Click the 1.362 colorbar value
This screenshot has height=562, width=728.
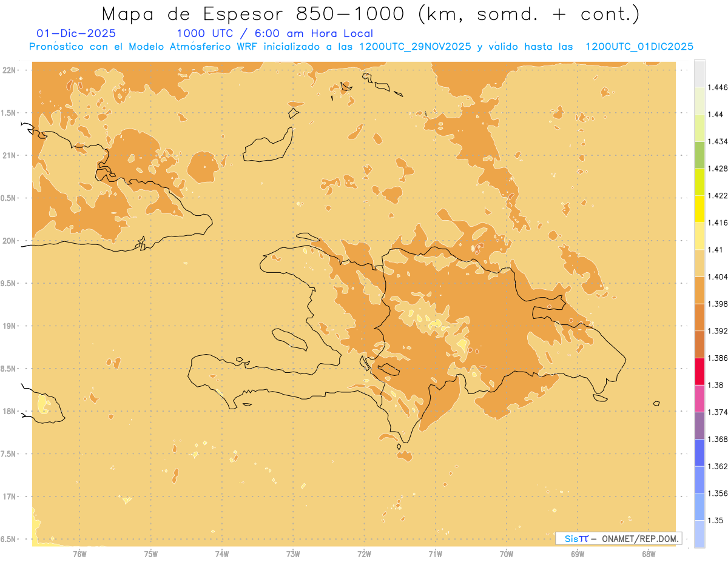tap(718, 466)
